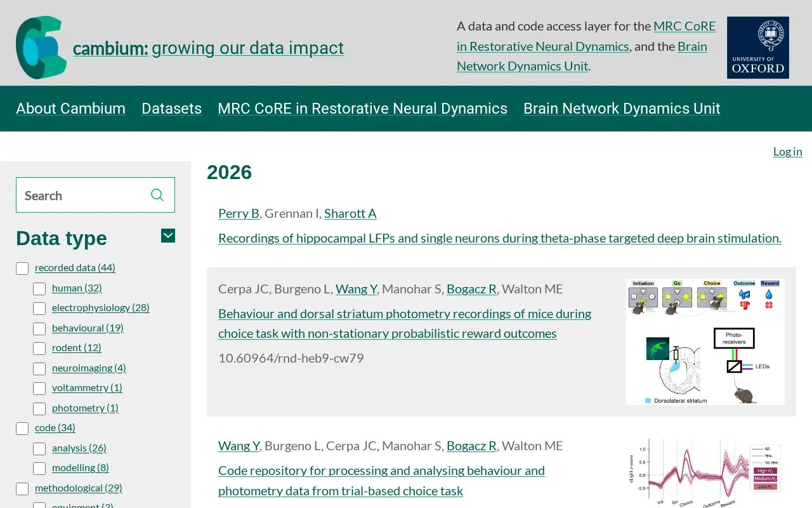
Task: Tick the photometry (1) checkbox
Action: [39, 408]
